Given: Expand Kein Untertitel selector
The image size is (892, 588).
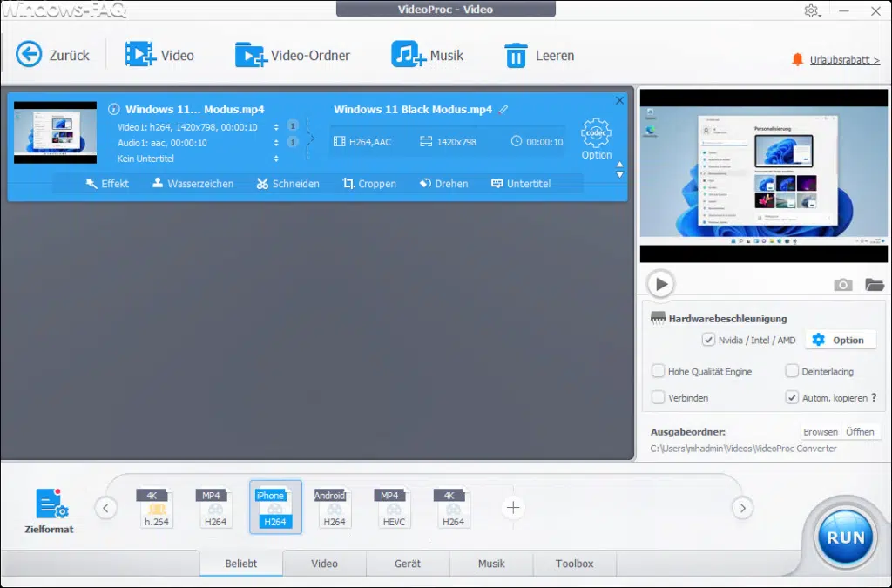Looking at the screenshot, I should 276,159.
